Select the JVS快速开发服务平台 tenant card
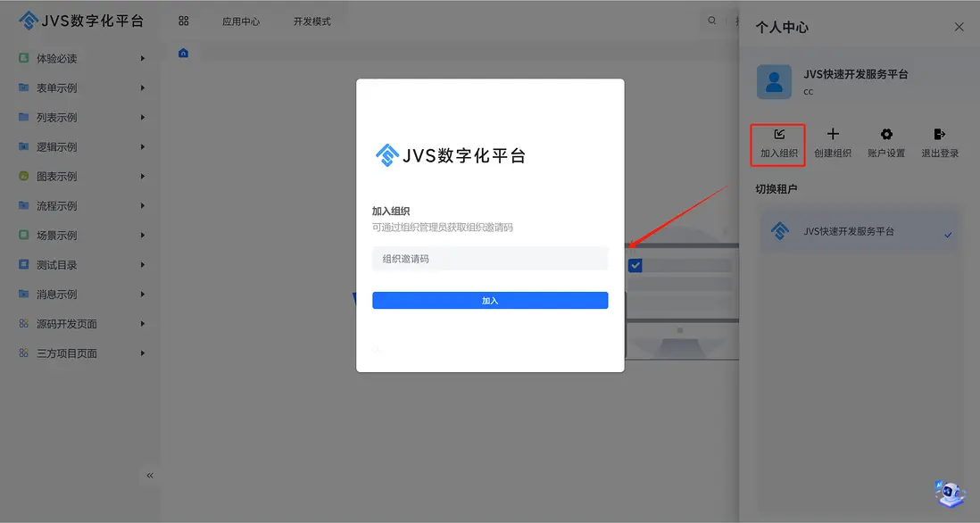 click(x=859, y=229)
